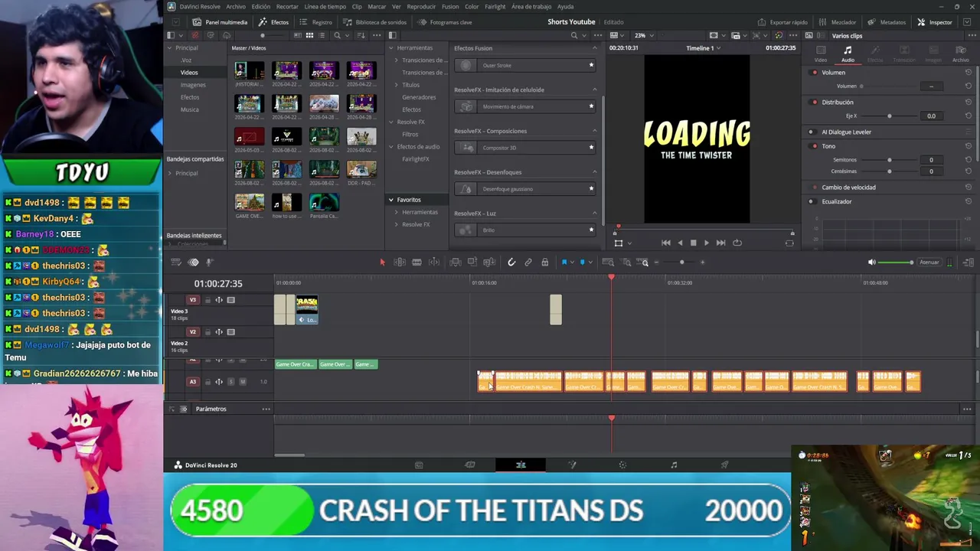Reset the Tono section in Inspector
The width and height of the screenshot is (980, 551).
(968, 146)
